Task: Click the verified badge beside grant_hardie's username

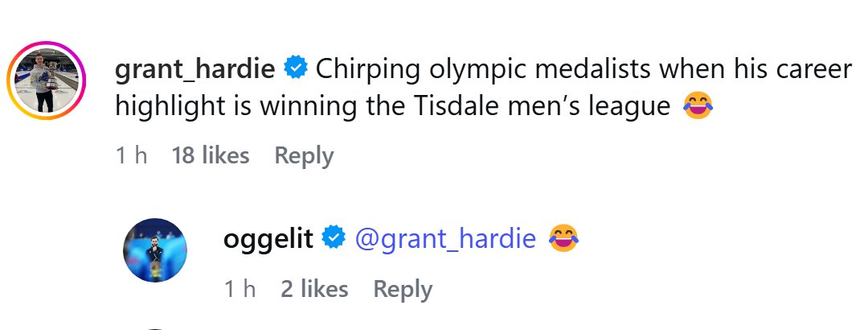Action: point(296,68)
